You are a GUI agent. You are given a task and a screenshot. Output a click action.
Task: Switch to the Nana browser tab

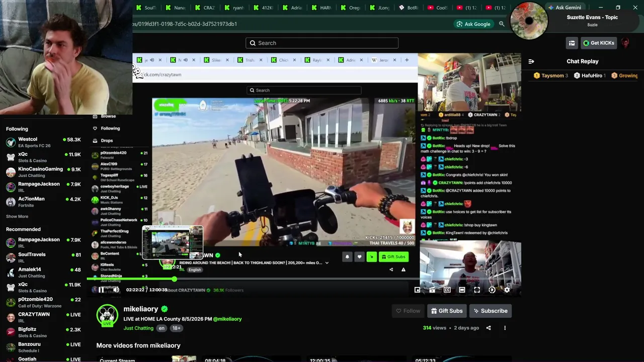click(x=176, y=8)
